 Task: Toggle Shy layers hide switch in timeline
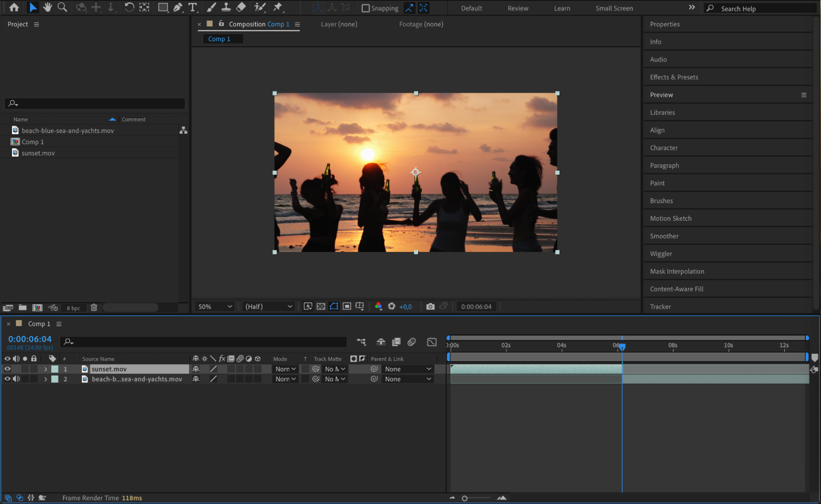point(381,342)
